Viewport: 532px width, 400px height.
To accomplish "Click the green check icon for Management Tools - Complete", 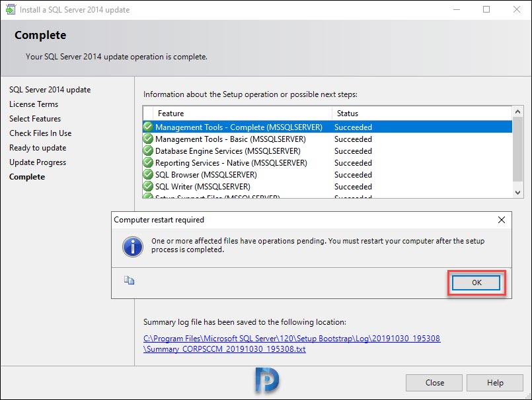I will click(x=148, y=127).
